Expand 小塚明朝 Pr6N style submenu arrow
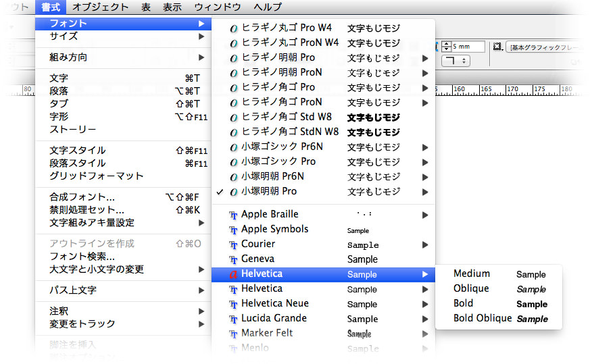The height and width of the screenshot is (364, 590). (x=425, y=177)
